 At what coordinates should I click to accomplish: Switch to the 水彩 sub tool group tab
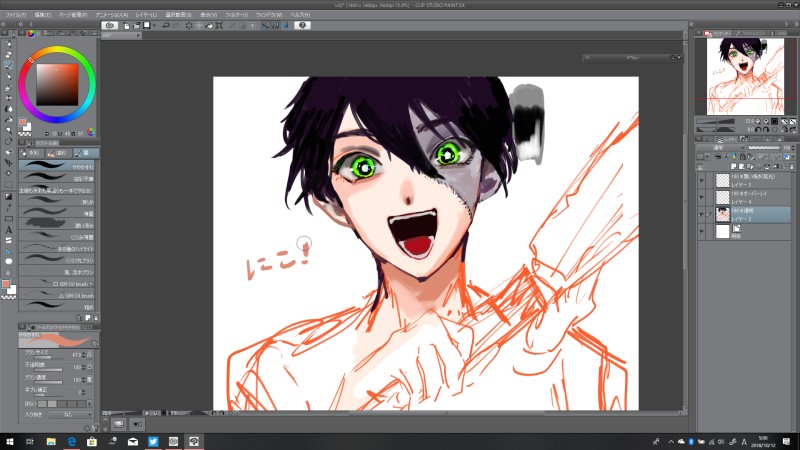(31, 153)
